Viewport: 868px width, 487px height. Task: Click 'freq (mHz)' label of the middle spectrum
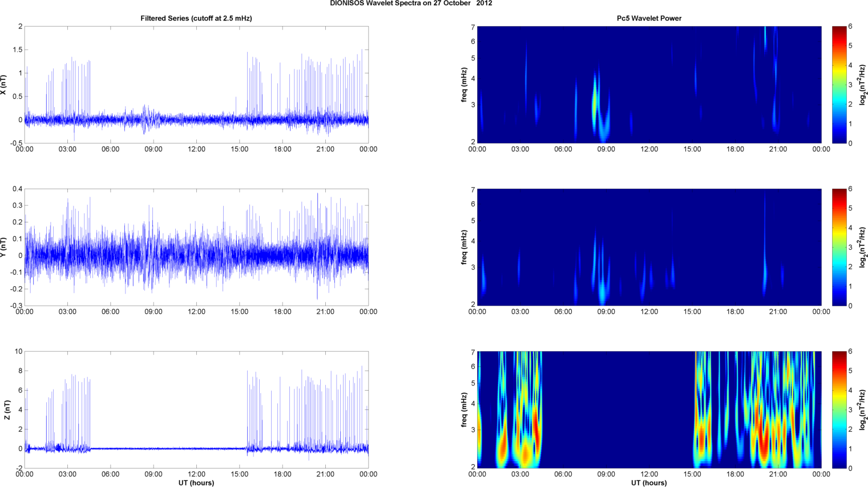point(464,247)
